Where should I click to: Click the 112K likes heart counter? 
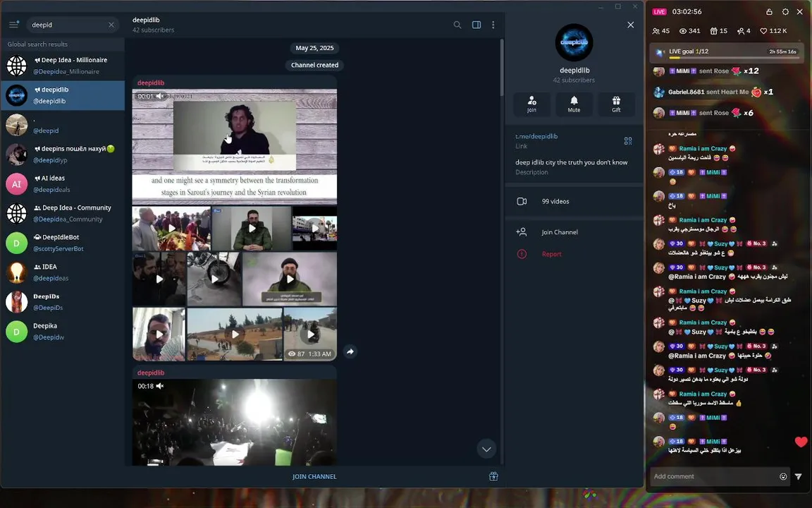(773, 31)
